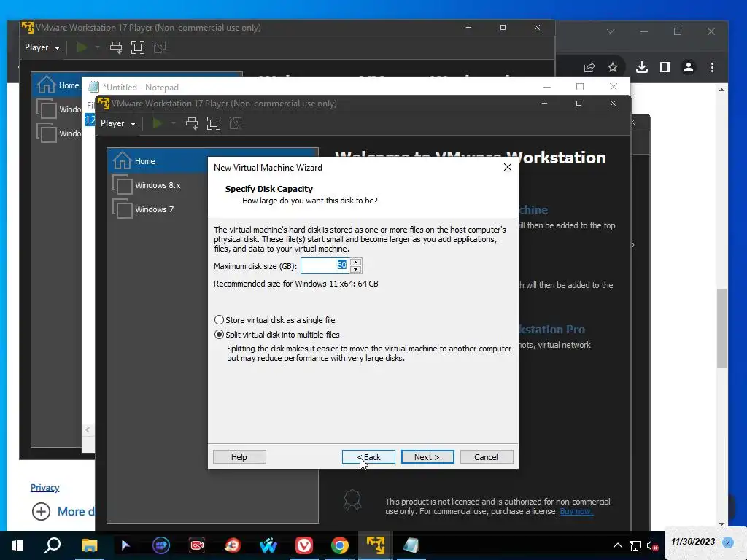Toggle browser side panel icon
This screenshot has height=560, width=747.
[665, 67]
